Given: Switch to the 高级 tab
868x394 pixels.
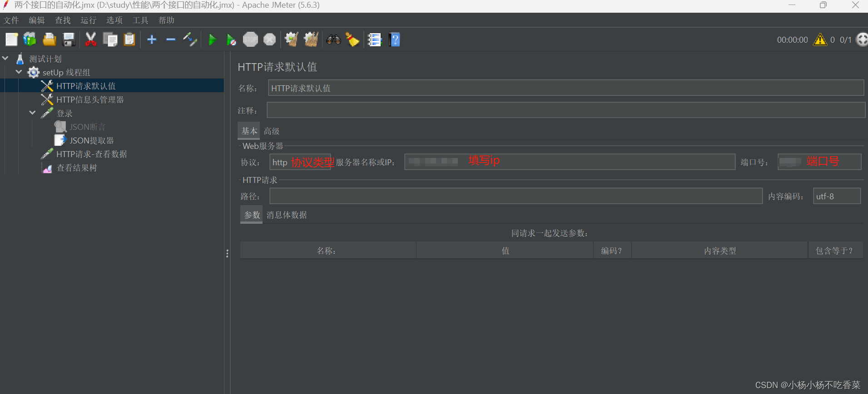Looking at the screenshot, I should [x=272, y=131].
